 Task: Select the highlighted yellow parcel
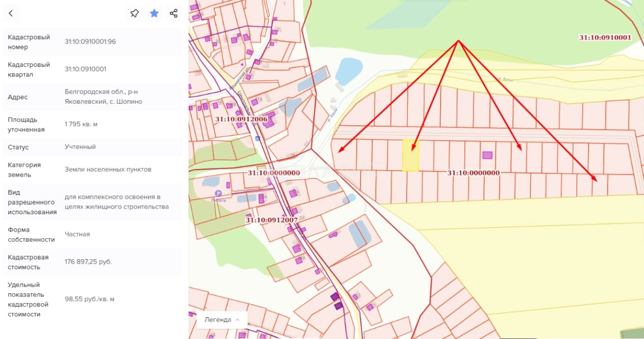(x=410, y=155)
